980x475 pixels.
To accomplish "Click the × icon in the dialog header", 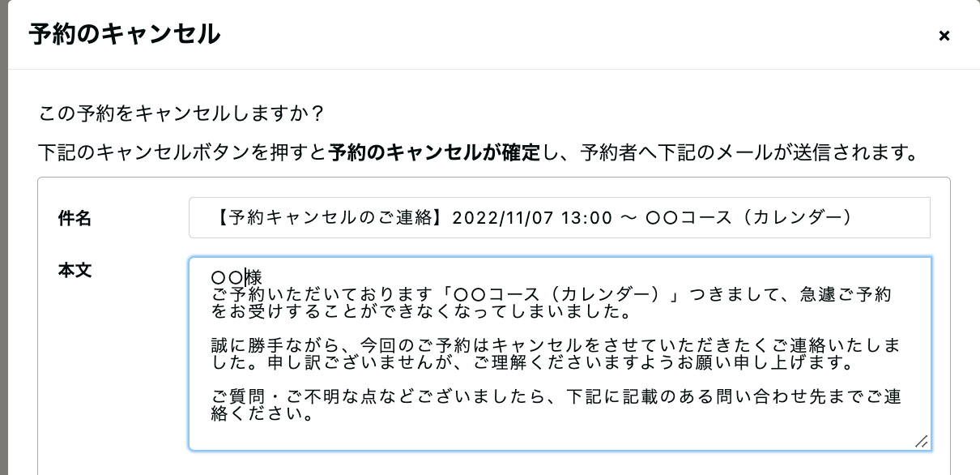I will [x=944, y=36].
